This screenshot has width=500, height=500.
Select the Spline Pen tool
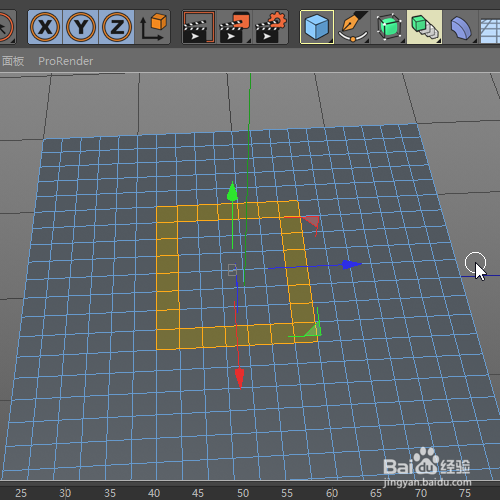coord(353,27)
